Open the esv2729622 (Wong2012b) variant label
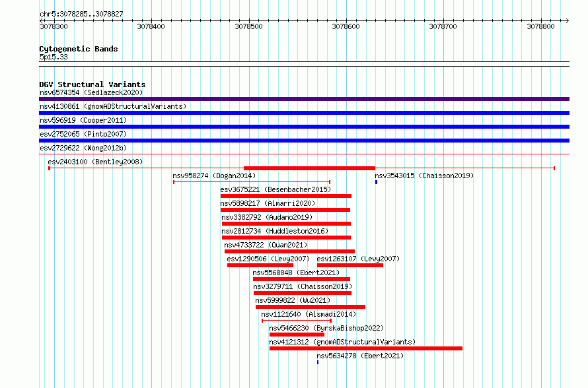This screenshot has width=588, height=388. 83,148
